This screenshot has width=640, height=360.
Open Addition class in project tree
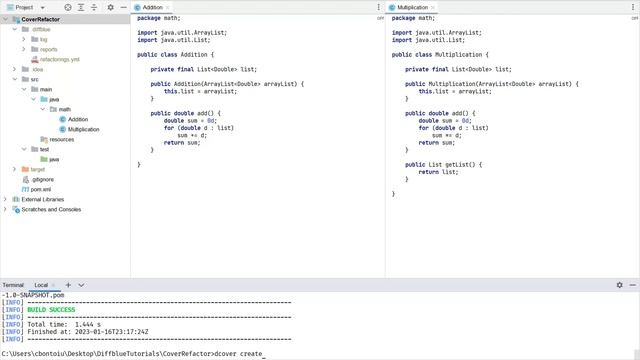tap(78, 119)
